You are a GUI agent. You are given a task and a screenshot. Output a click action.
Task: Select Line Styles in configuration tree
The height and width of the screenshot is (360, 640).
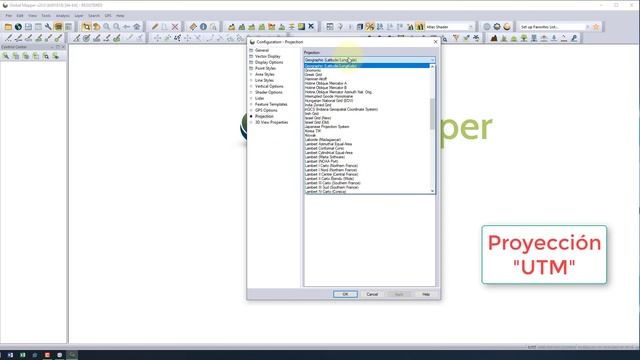(264, 80)
